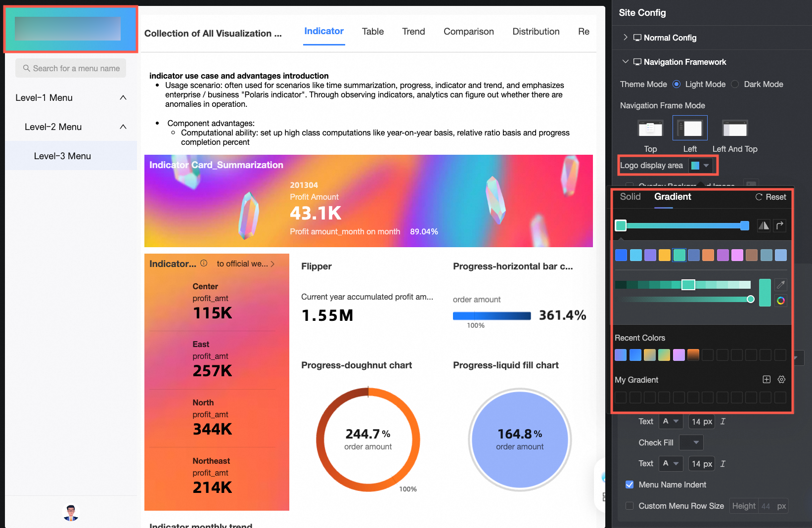The height and width of the screenshot is (528, 812).
Task: Select the Top navigation frame mode
Action: click(650, 129)
